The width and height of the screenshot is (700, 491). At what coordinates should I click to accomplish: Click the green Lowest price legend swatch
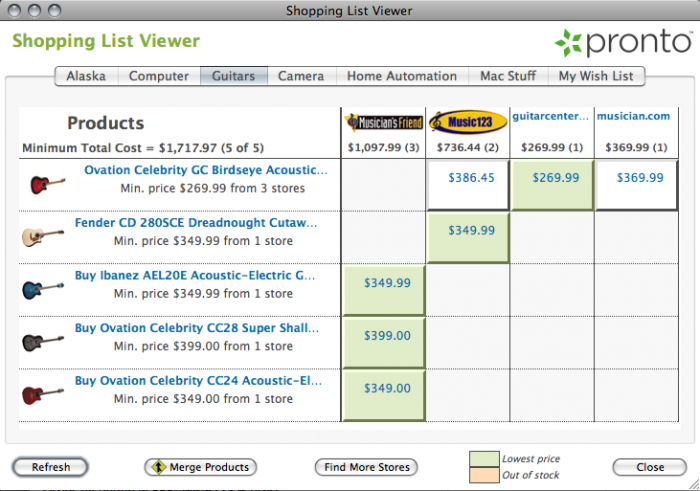click(x=484, y=459)
